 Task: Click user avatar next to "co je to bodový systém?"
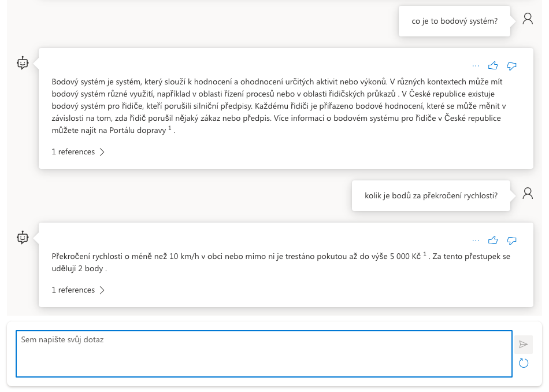coord(528,19)
